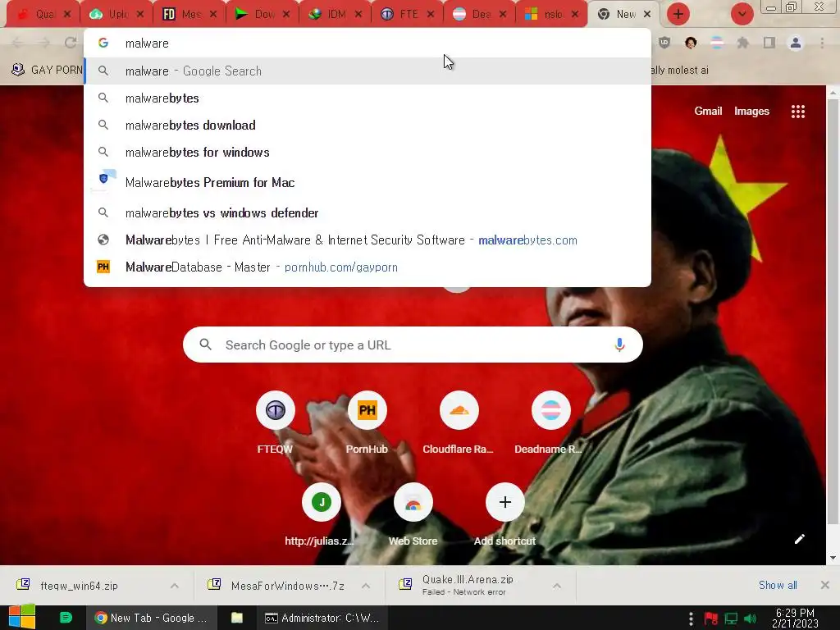Screen dimensions: 840x630
Task: Click Show all downloads
Action: (x=778, y=585)
